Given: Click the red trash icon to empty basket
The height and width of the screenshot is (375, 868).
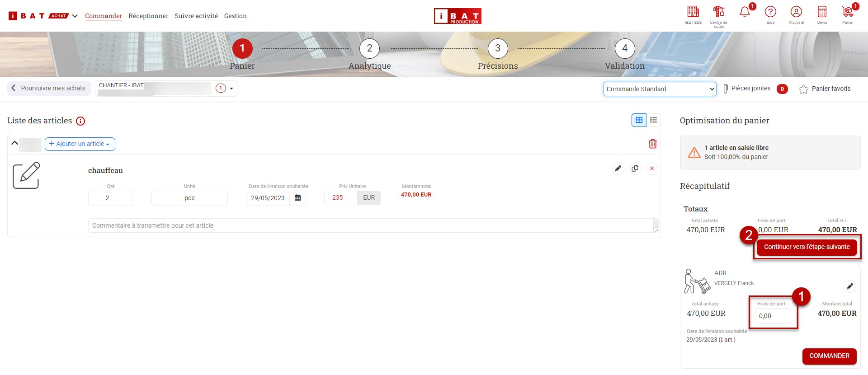Looking at the screenshot, I should click(652, 144).
